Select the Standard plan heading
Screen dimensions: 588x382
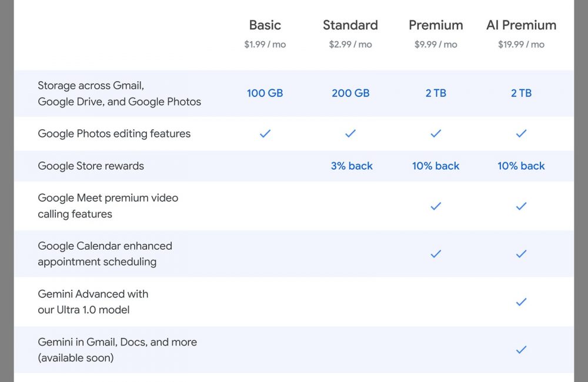pos(350,25)
